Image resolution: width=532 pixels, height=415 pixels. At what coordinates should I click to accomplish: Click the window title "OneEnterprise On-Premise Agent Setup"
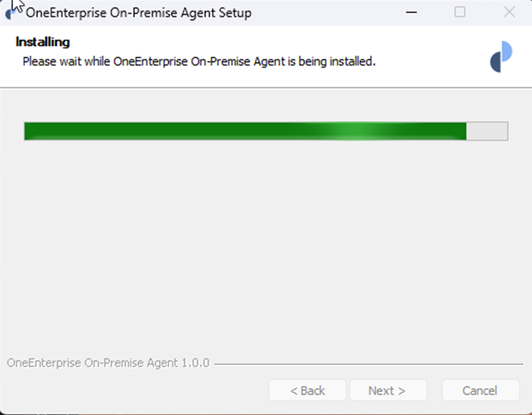139,12
